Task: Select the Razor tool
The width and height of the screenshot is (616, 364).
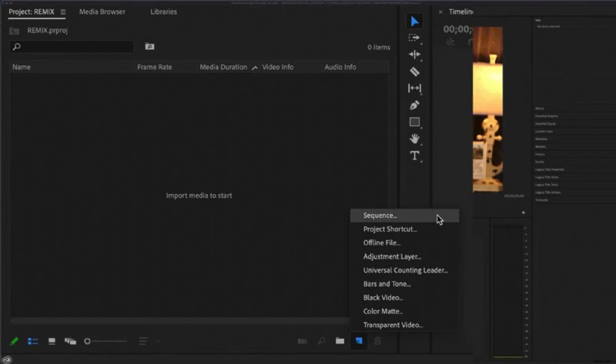Action: click(414, 72)
